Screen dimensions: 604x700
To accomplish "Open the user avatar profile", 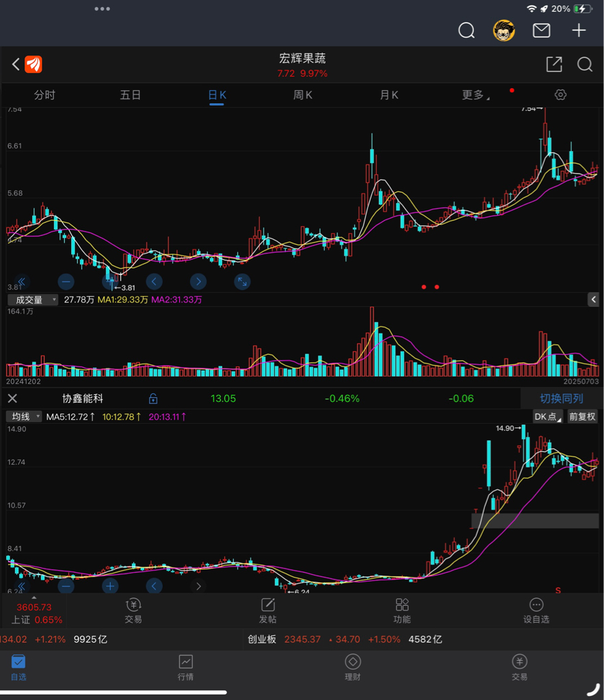I will pyautogui.click(x=504, y=30).
